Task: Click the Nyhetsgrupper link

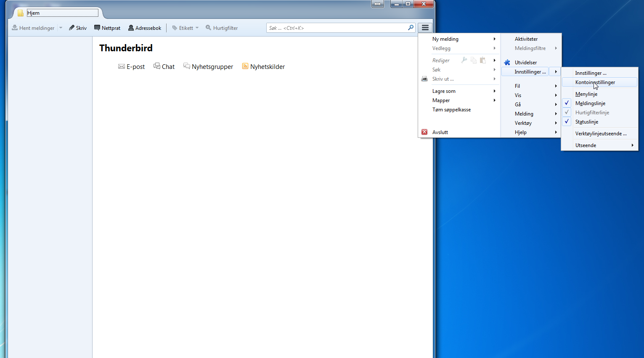Action: click(x=212, y=66)
